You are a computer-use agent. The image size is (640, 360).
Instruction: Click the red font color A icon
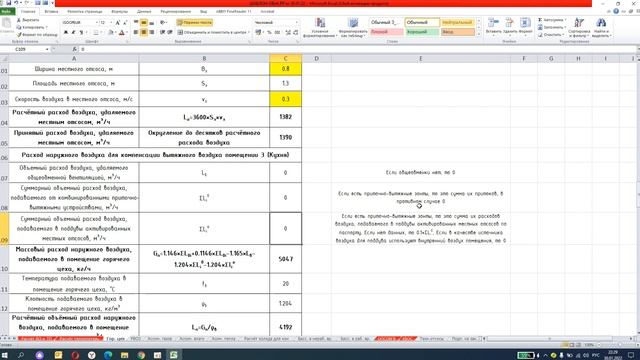(121, 32)
